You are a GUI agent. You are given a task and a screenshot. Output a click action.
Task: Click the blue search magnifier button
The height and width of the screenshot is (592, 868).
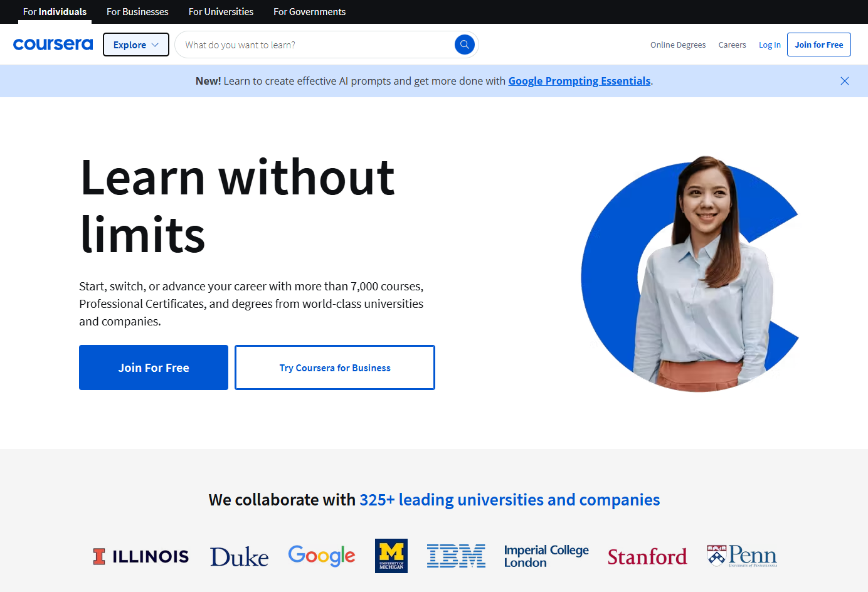[x=464, y=45]
